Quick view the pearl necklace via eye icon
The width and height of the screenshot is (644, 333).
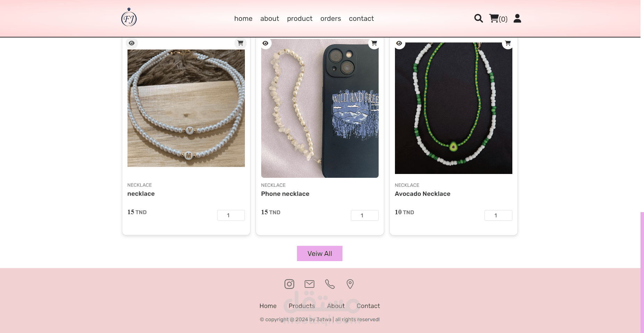coord(132,43)
